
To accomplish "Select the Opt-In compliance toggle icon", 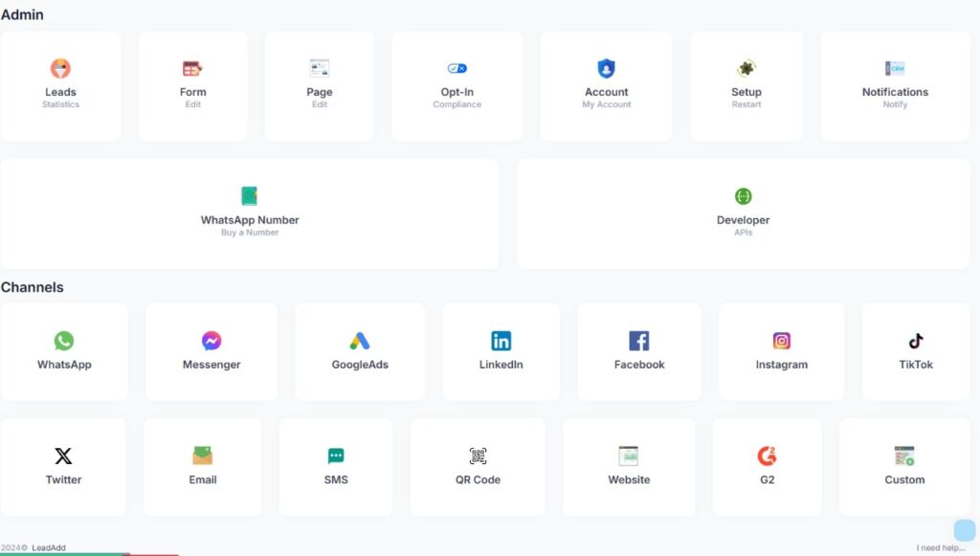I will 457,69.
